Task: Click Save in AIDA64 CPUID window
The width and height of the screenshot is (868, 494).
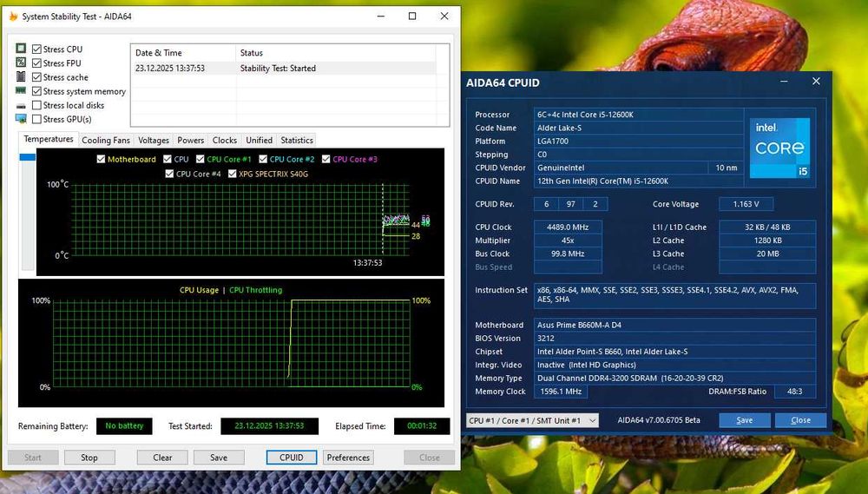Action: pos(745,420)
